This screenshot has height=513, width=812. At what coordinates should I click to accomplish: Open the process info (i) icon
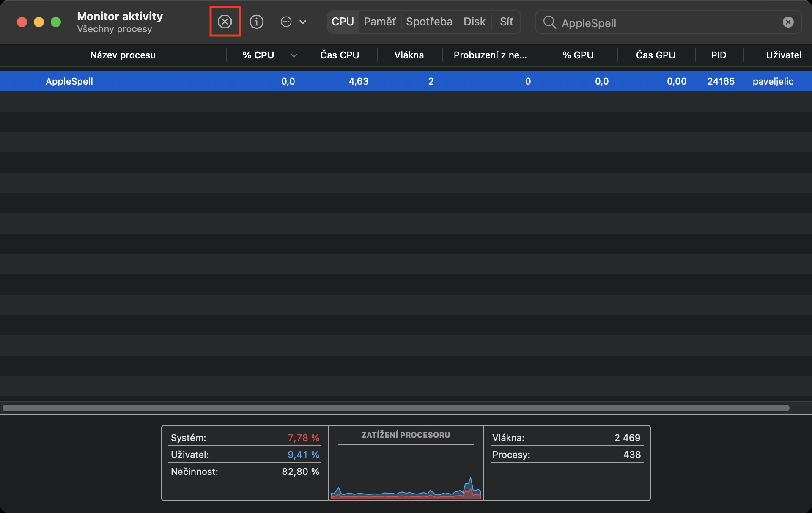click(x=256, y=22)
